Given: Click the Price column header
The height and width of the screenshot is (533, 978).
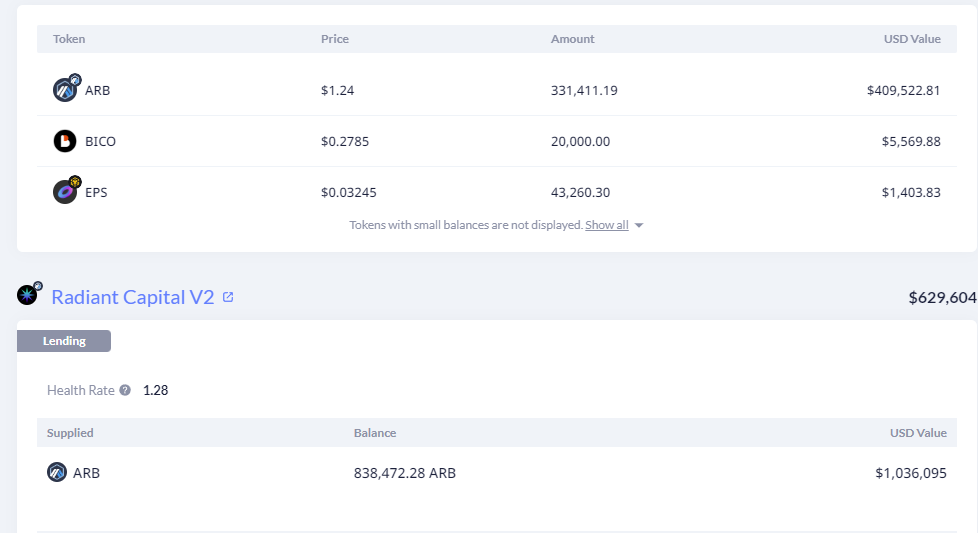Looking at the screenshot, I should click(334, 39).
